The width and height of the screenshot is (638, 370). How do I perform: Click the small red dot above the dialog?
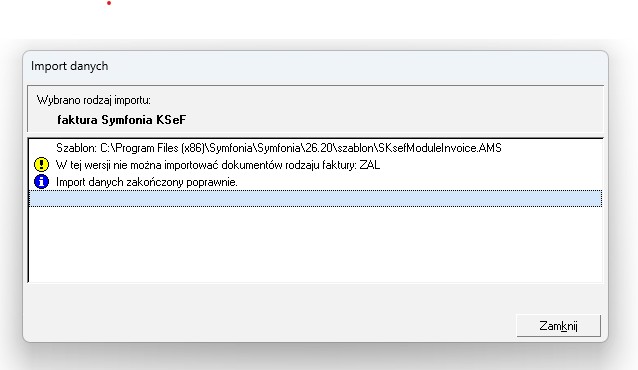109,3
